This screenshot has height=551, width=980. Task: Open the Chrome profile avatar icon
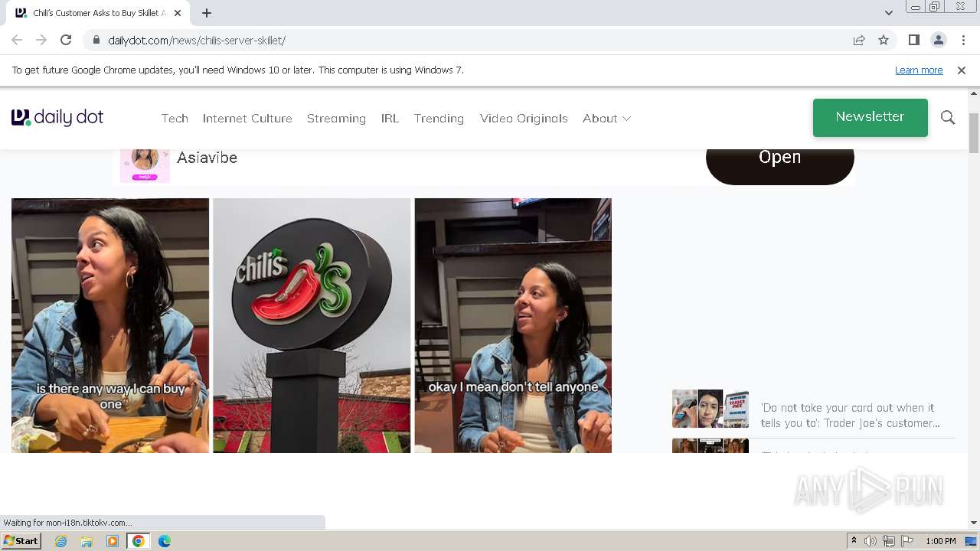point(938,40)
